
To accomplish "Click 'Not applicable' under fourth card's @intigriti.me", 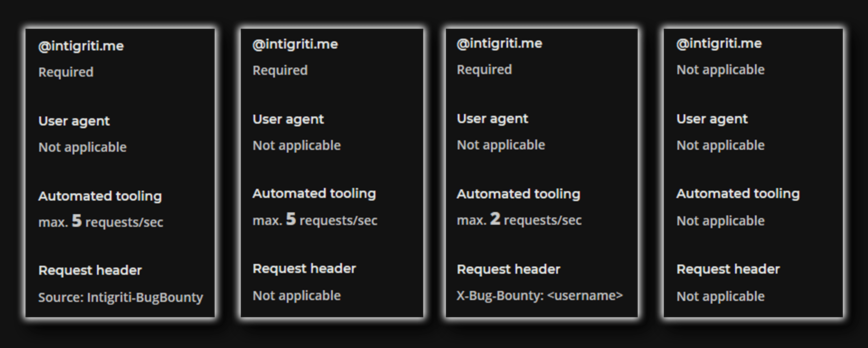I will tap(720, 70).
